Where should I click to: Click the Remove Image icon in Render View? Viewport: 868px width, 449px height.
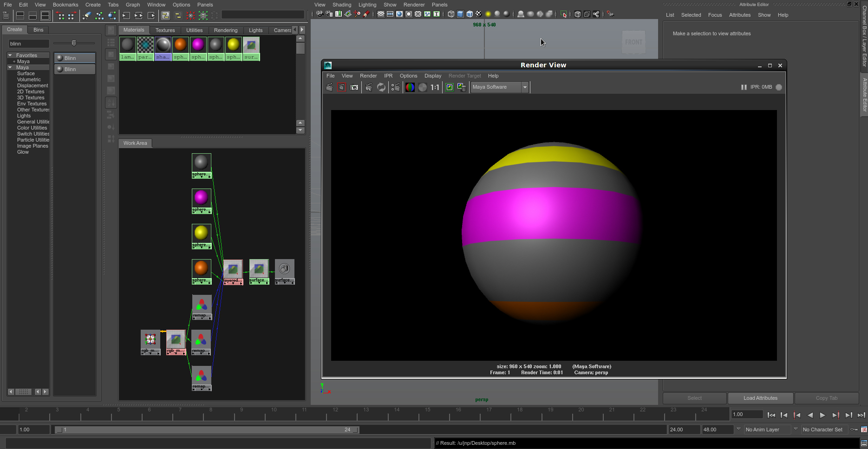pyautogui.click(x=462, y=87)
